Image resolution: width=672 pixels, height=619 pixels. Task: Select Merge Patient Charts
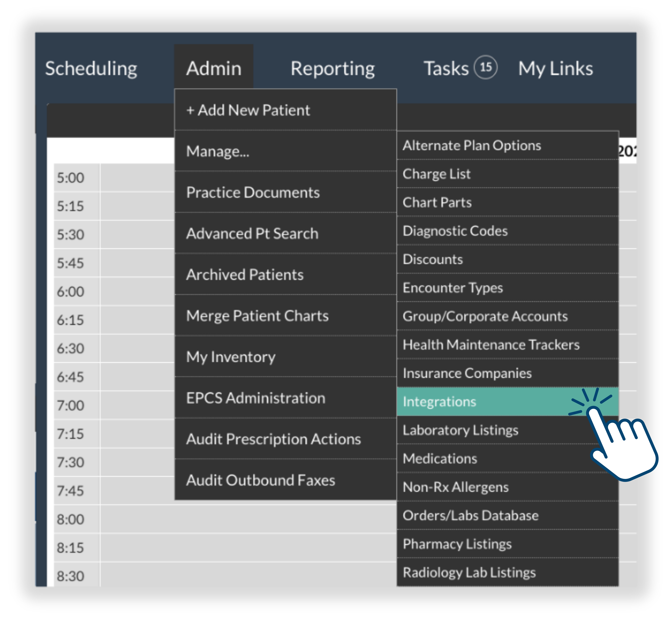pos(257,316)
